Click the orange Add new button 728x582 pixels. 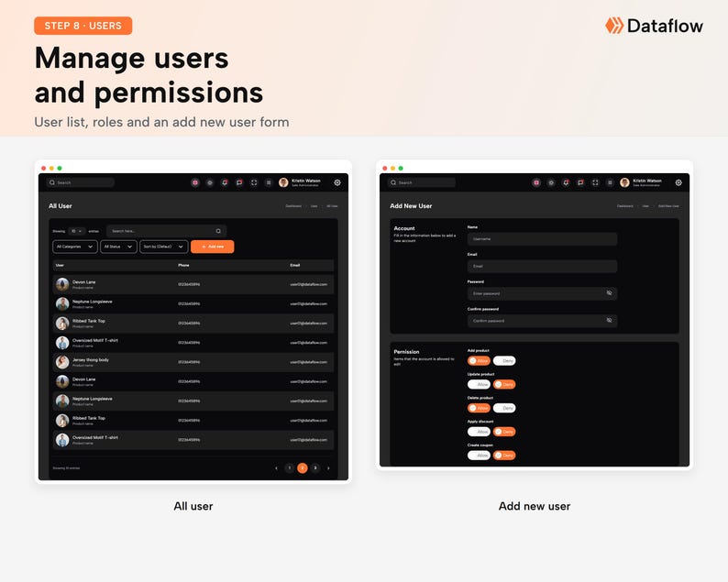(212, 247)
